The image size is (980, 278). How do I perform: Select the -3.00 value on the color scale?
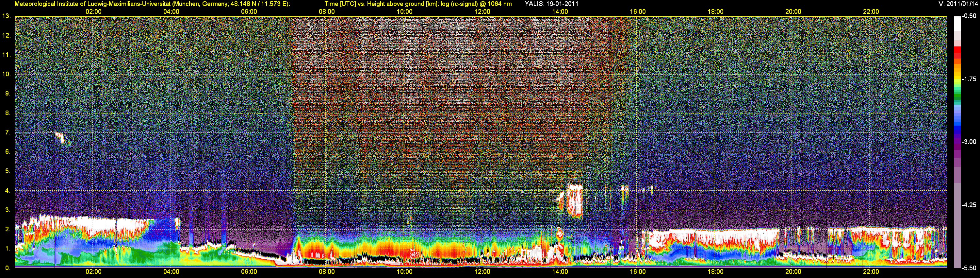[969, 142]
